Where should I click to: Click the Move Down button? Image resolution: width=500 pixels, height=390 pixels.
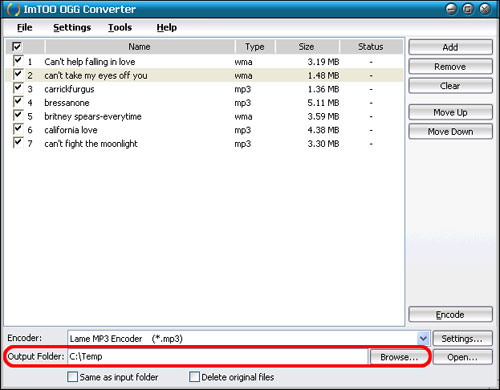click(450, 132)
